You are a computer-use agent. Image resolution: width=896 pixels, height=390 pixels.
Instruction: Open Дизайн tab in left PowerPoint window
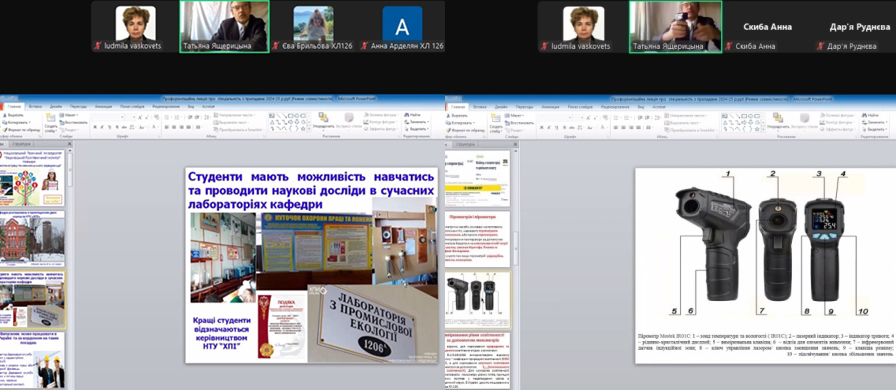56,106
